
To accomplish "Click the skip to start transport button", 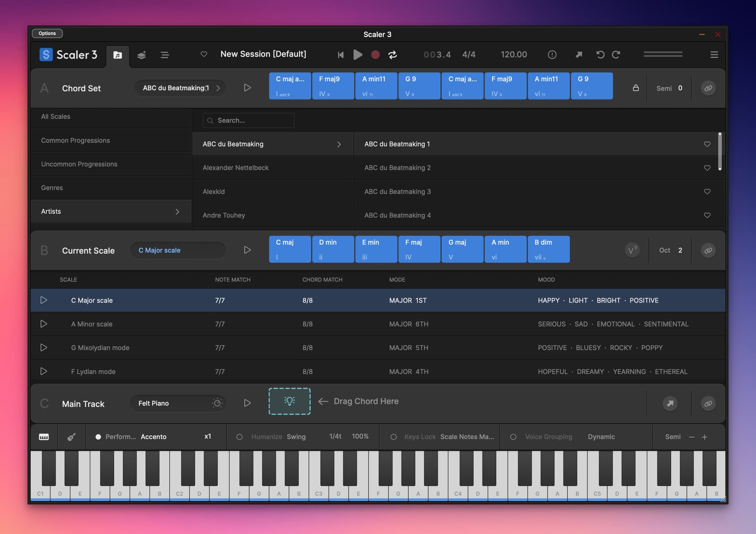I will [x=341, y=55].
